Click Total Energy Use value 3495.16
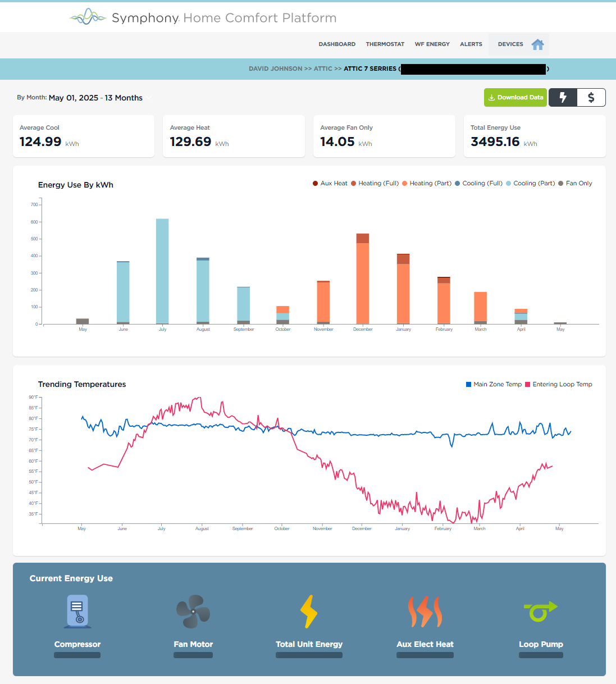The image size is (616, 684). pyautogui.click(x=495, y=142)
